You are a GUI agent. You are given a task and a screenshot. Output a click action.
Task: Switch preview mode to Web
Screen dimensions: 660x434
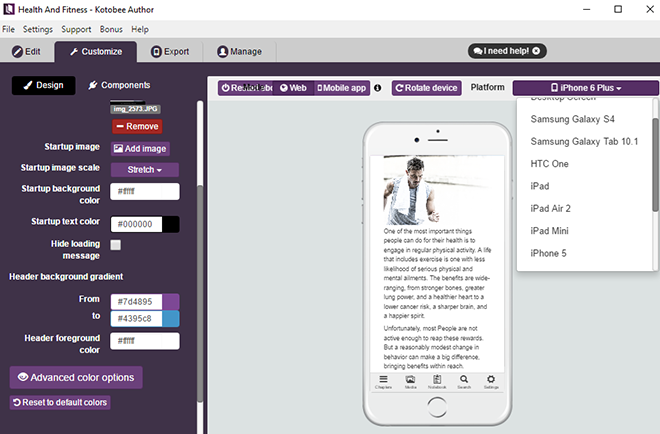click(x=292, y=88)
